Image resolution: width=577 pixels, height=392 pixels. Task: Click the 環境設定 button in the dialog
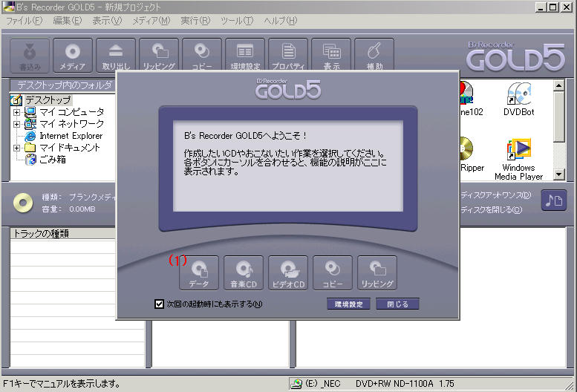348,304
